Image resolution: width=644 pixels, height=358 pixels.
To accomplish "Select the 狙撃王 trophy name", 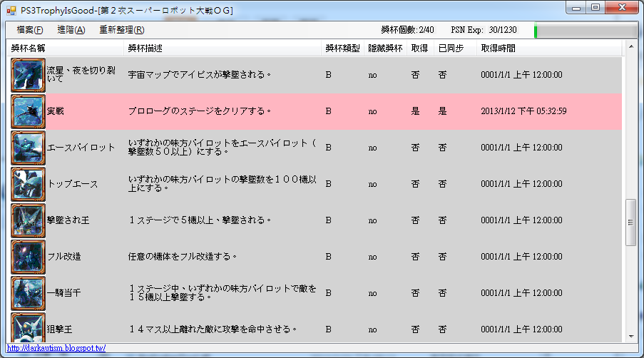I will pyautogui.click(x=60, y=329).
